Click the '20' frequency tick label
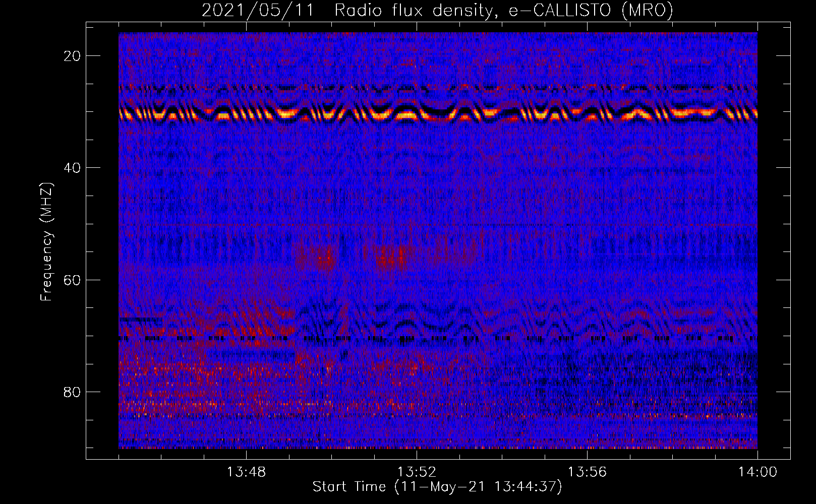The width and height of the screenshot is (816, 504). point(73,56)
